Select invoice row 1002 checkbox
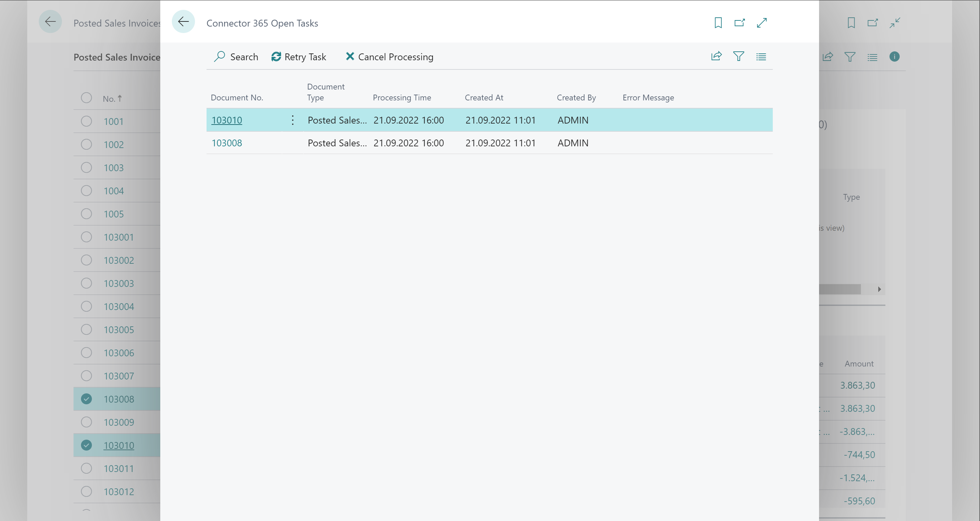 point(86,145)
